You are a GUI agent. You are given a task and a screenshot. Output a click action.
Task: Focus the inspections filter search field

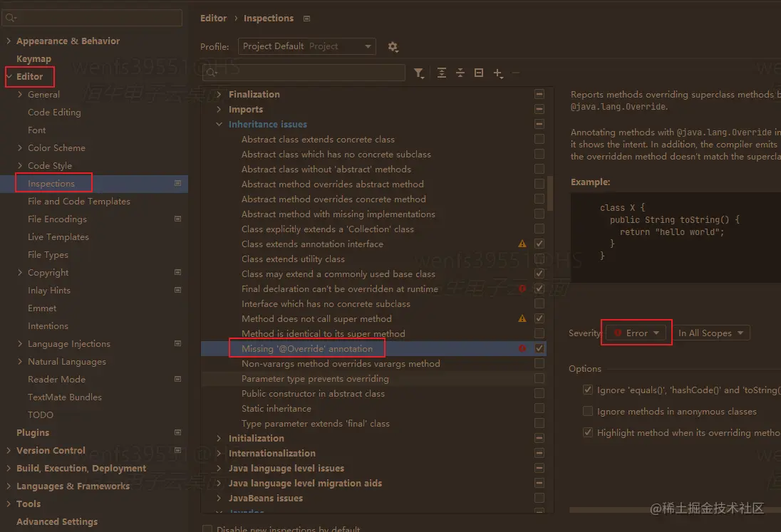pyautogui.click(x=304, y=73)
